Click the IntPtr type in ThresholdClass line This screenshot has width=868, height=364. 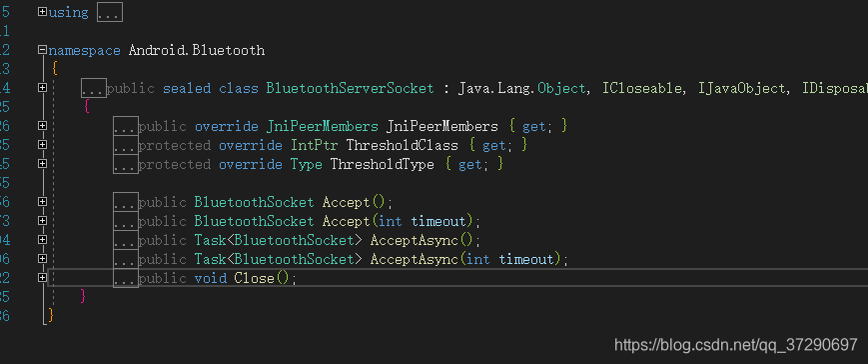[314, 145]
